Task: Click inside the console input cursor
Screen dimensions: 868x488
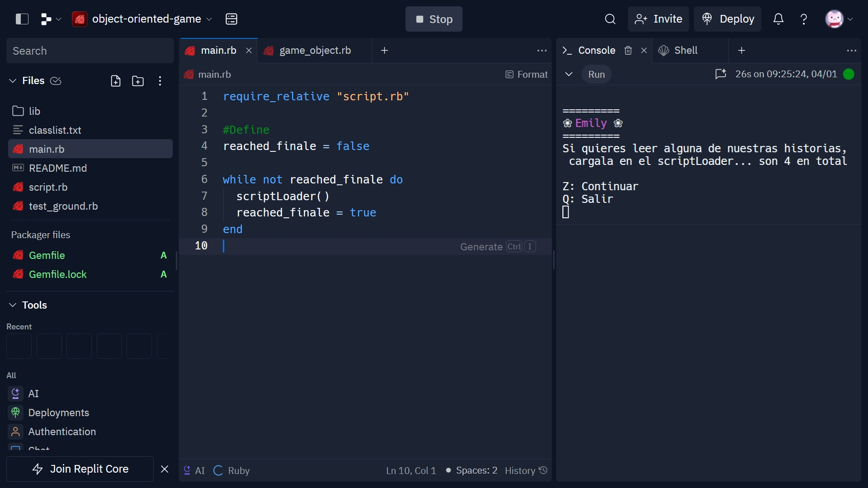Action: (x=566, y=212)
